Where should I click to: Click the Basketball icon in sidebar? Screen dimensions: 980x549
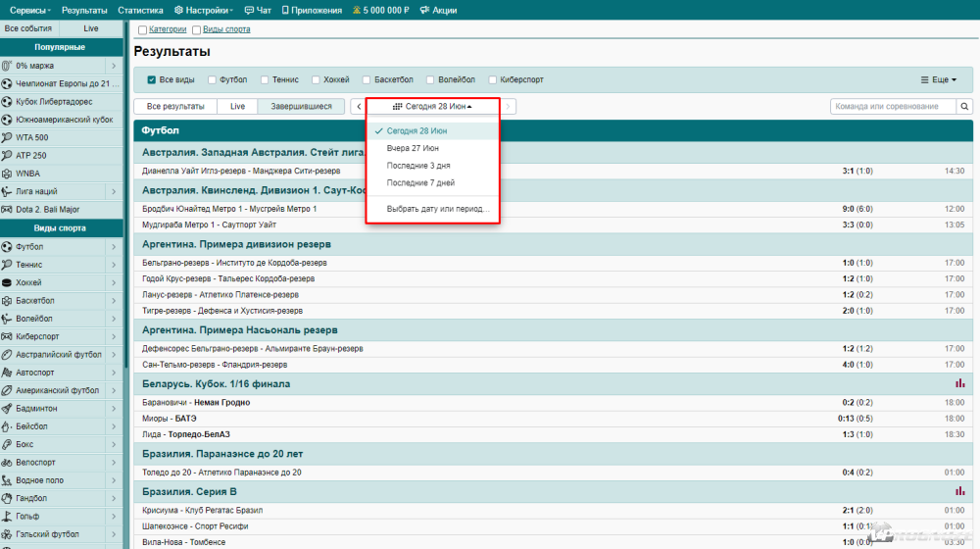click(8, 300)
